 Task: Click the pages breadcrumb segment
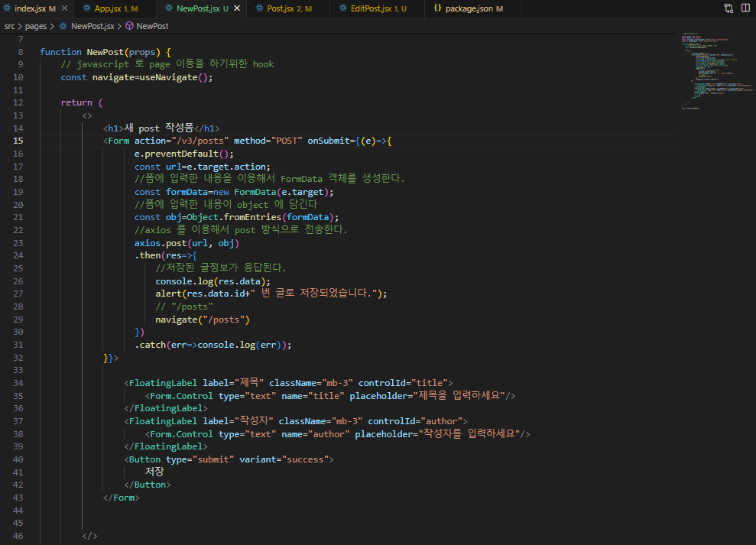(x=36, y=26)
